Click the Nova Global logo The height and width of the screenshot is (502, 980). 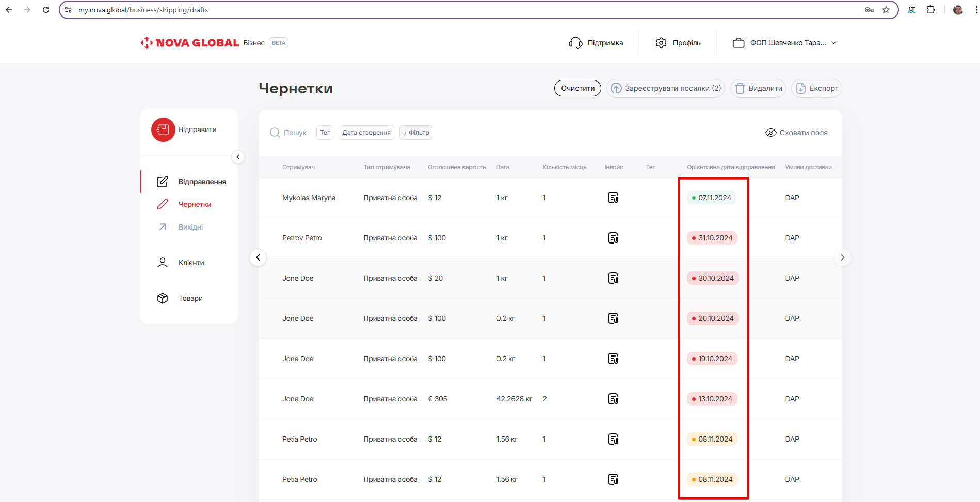pyautogui.click(x=190, y=43)
